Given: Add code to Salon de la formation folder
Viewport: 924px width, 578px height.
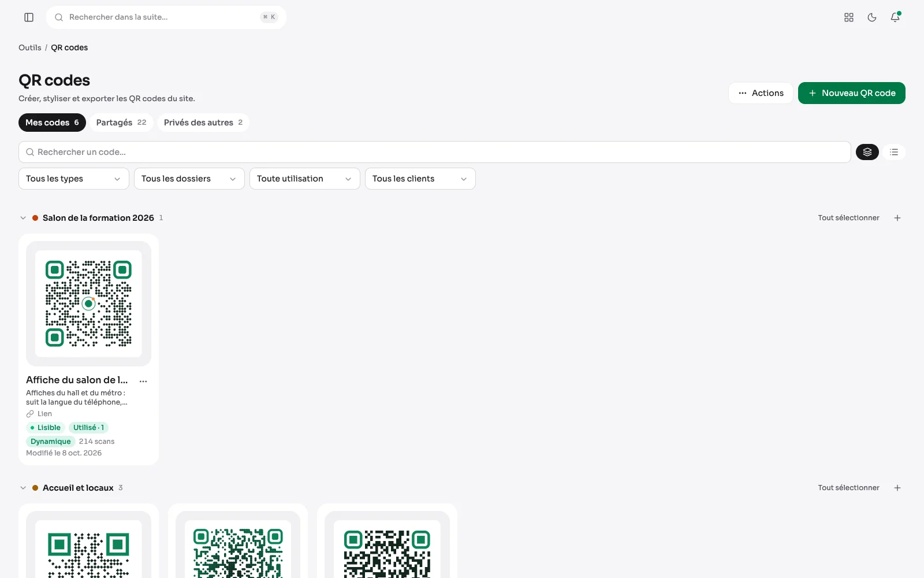Looking at the screenshot, I should pos(897,218).
